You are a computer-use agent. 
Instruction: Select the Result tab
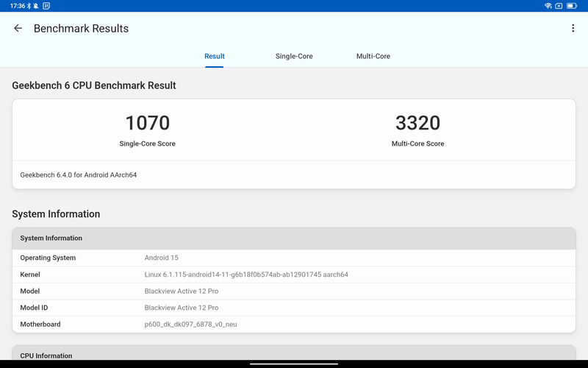(215, 57)
